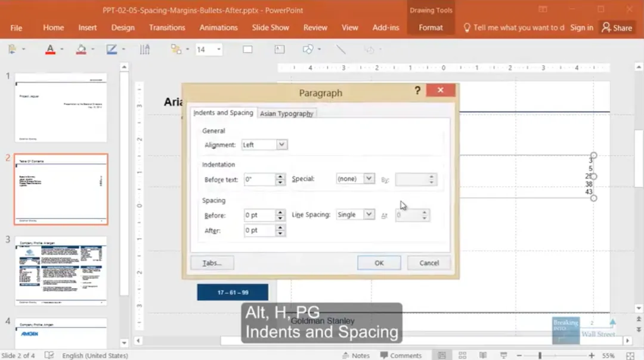The height and width of the screenshot is (360, 644).
Task: Click the zoom in plus icon
Action: pyautogui.click(x=592, y=355)
